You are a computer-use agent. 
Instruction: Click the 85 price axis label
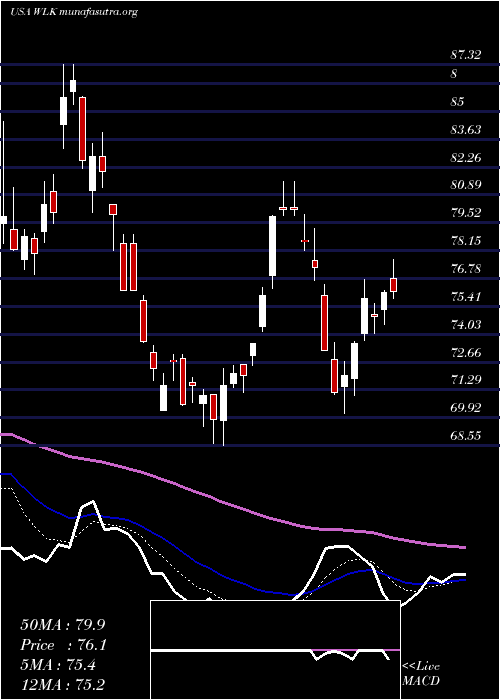[x=458, y=102]
